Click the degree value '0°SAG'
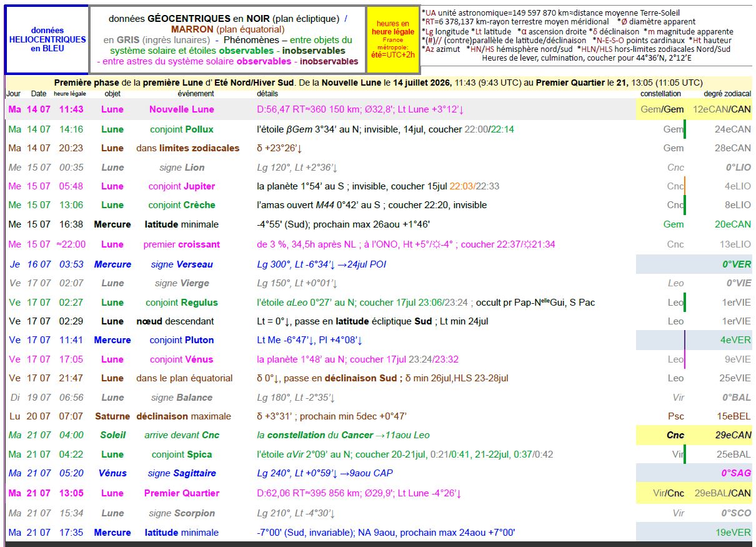756x547 pixels. point(736,473)
